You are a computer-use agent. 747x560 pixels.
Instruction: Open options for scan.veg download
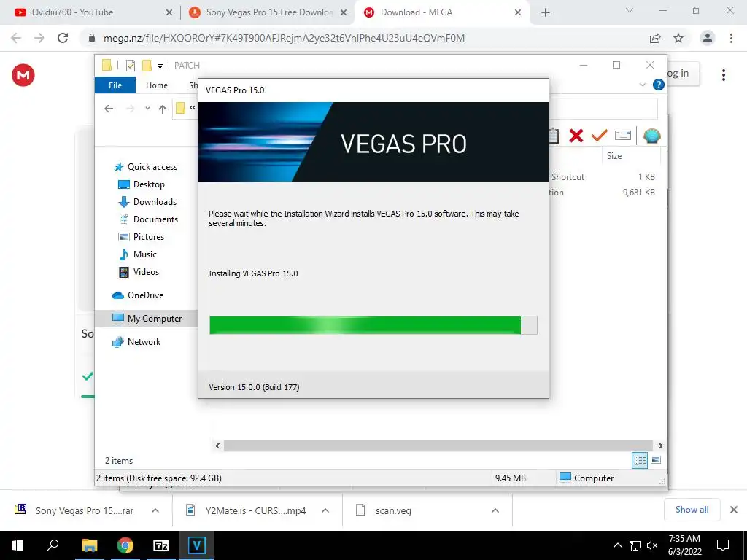click(495, 510)
